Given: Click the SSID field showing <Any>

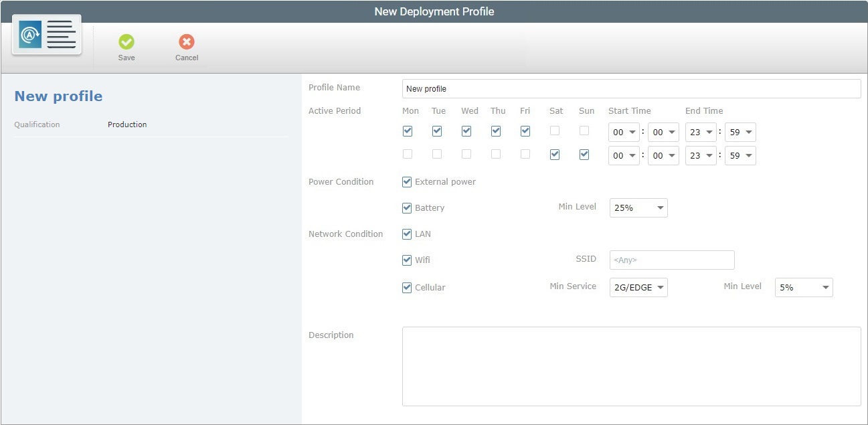Looking at the screenshot, I should pyautogui.click(x=671, y=260).
